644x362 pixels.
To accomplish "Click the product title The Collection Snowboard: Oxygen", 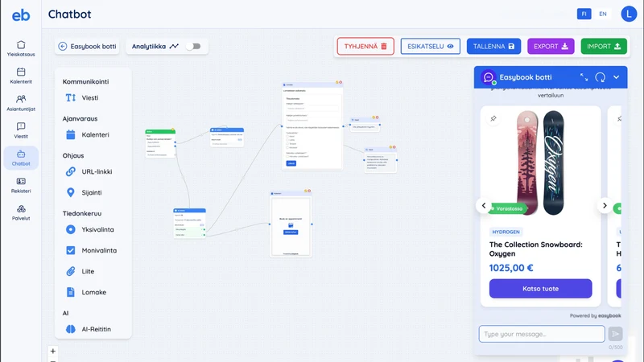I will [x=535, y=249].
